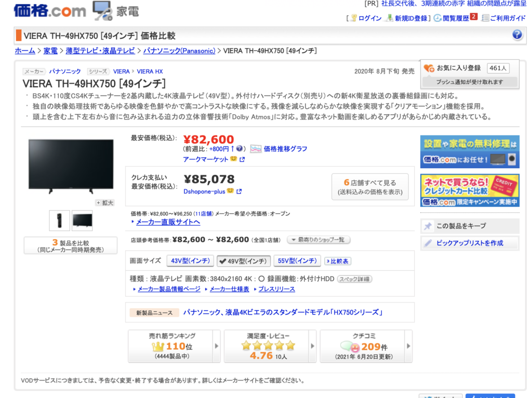Click the small remote control thumbnail
This screenshot has height=398, width=532.
pos(59,221)
